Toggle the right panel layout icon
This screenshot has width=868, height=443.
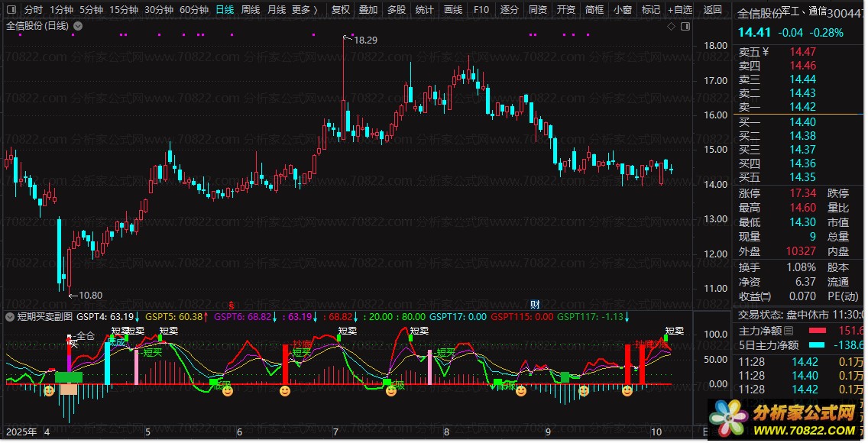pos(685,26)
